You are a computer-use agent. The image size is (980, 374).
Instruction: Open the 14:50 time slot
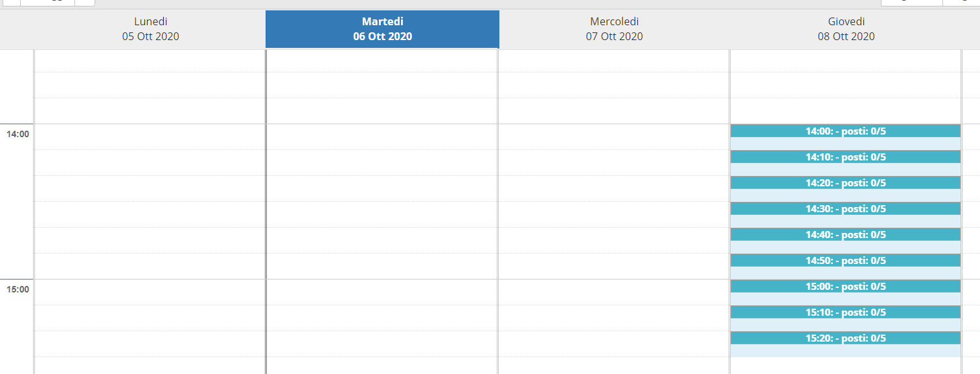click(845, 260)
